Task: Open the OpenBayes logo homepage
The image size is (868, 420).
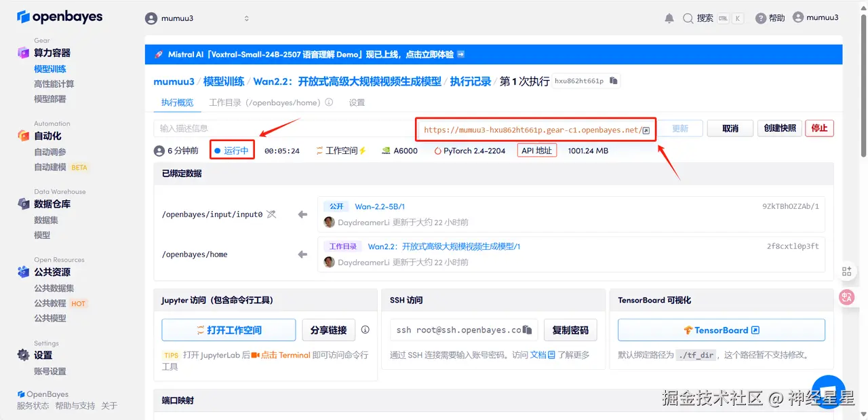Action: tap(59, 16)
